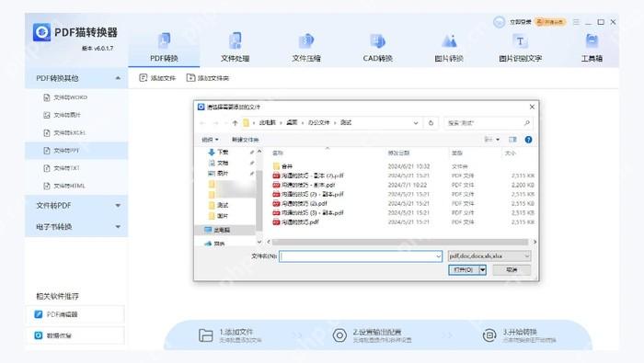Viewport: 644px width, 363px height.
Task: Select 文件转图片 in the sidebar
Action: (x=76, y=115)
